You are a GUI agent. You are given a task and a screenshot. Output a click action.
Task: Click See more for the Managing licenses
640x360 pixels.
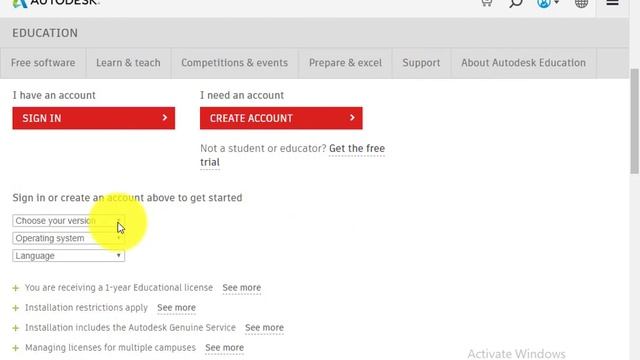[224, 348]
